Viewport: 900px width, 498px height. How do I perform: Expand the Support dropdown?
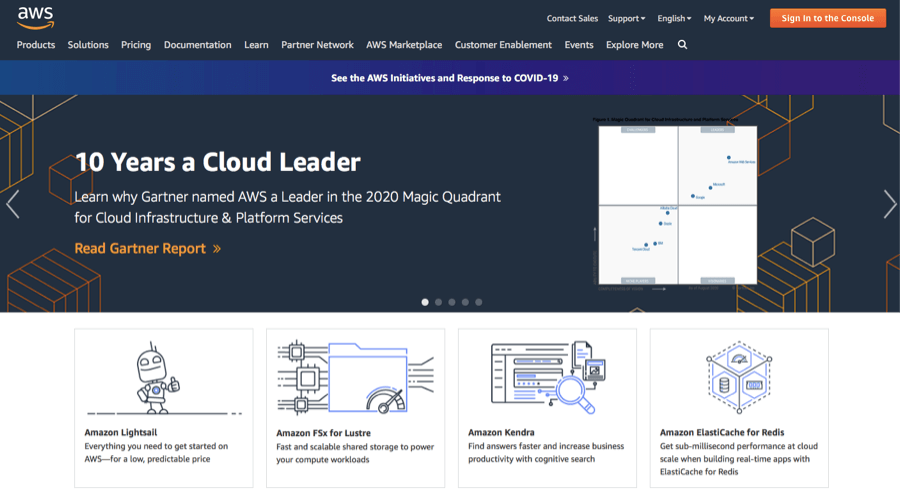[626, 18]
